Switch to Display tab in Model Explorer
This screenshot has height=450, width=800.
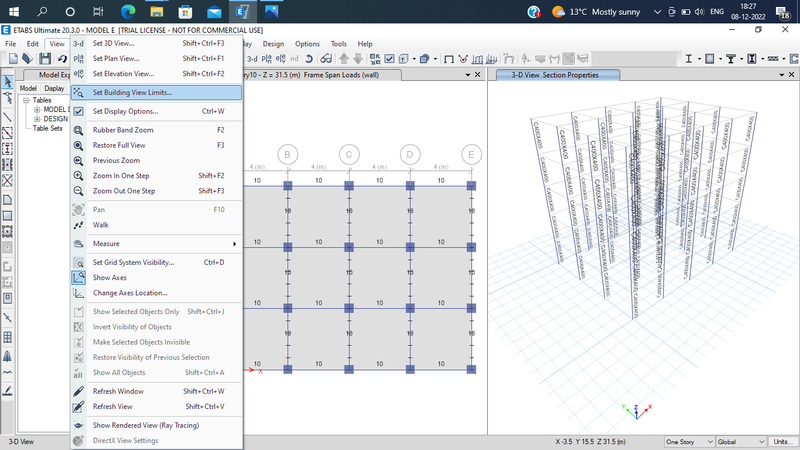click(x=54, y=88)
